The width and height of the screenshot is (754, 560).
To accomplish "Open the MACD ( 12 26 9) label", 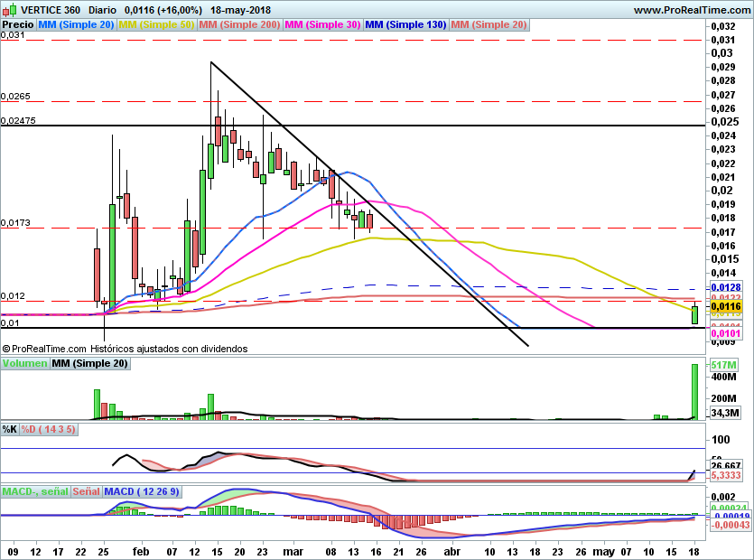I will click(142, 491).
